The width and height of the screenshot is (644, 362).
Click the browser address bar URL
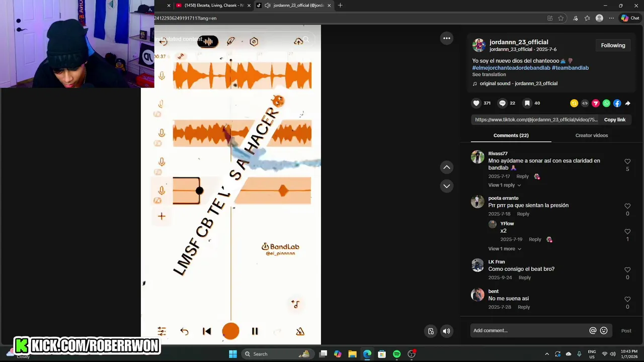[185, 18]
